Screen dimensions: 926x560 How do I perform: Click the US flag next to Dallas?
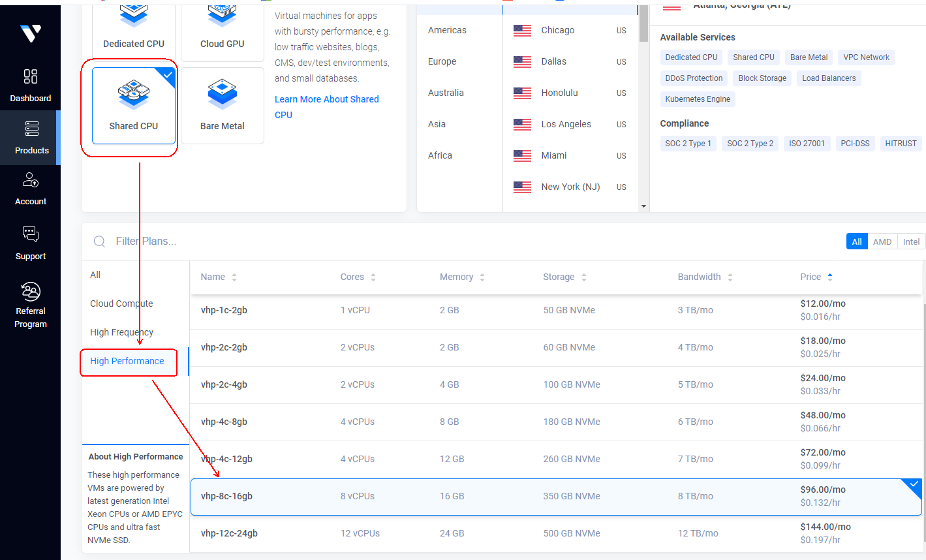pyautogui.click(x=522, y=61)
